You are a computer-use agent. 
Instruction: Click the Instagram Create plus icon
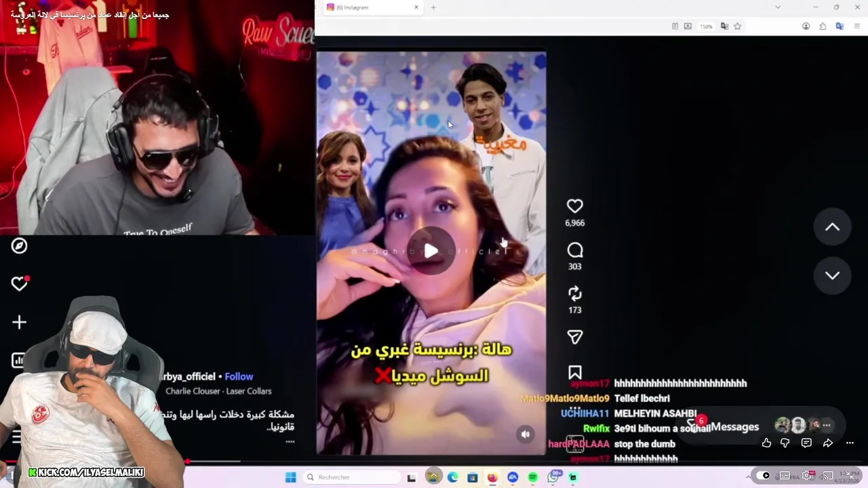[x=19, y=322]
